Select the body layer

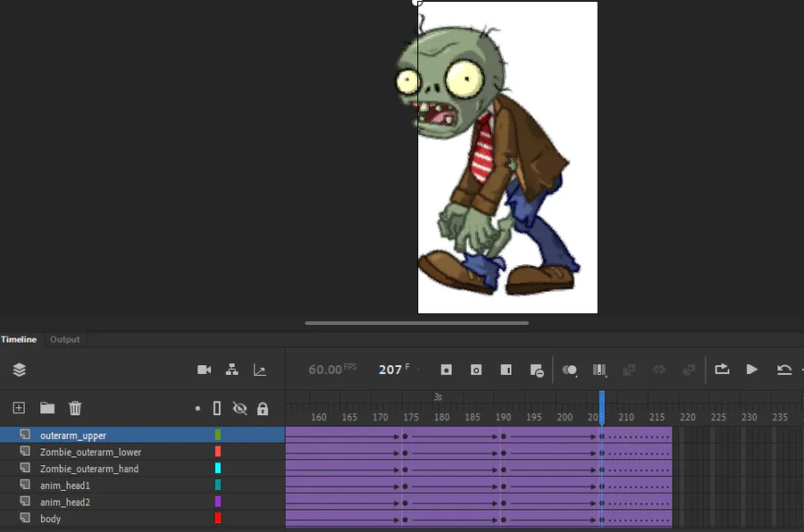pyautogui.click(x=143, y=519)
